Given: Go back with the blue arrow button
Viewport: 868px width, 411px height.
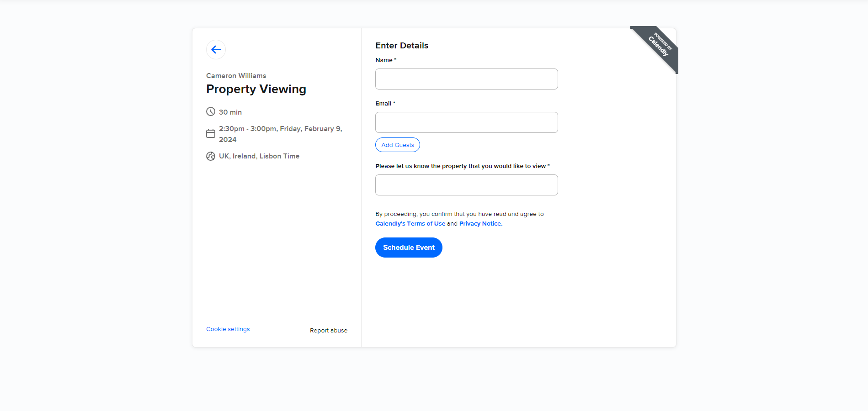Looking at the screenshot, I should click(x=216, y=49).
